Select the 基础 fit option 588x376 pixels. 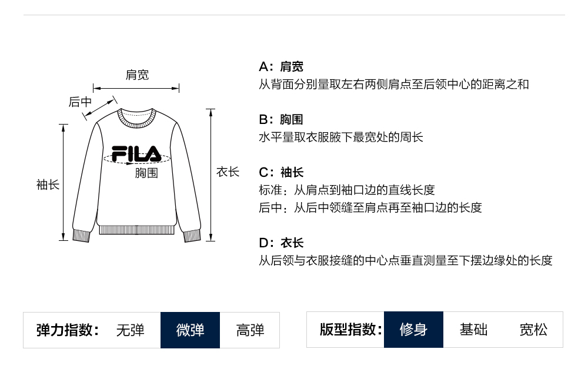(473, 330)
